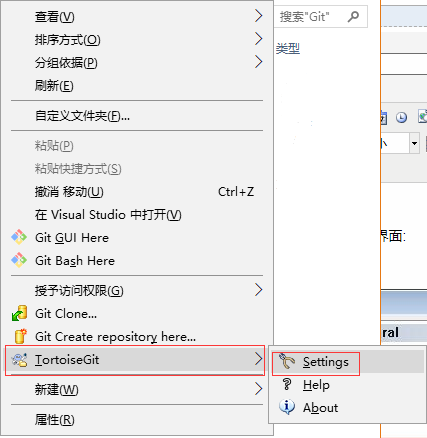Expand the 分组依据(P) submenu arrow
The image size is (427, 438).
point(259,62)
